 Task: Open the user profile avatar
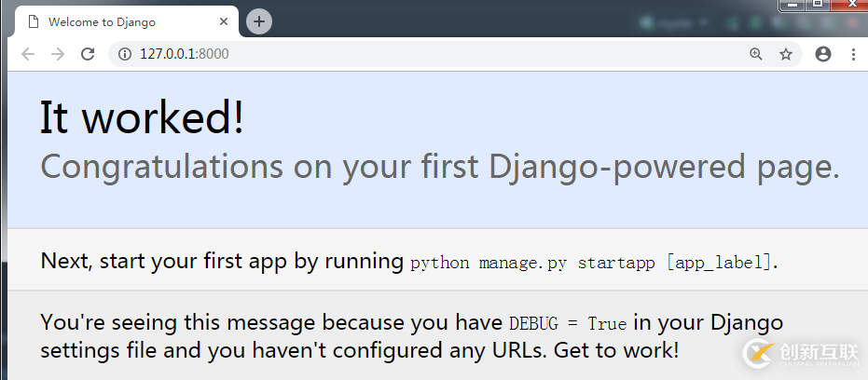point(823,54)
